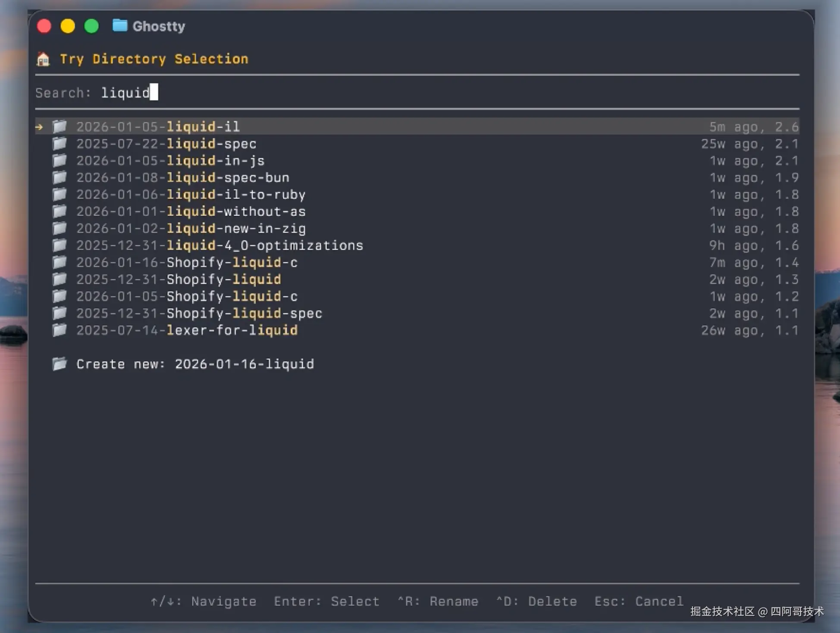Pick 2025-12-31-liquid-4_0-optimizations entry

pyautogui.click(x=219, y=245)
